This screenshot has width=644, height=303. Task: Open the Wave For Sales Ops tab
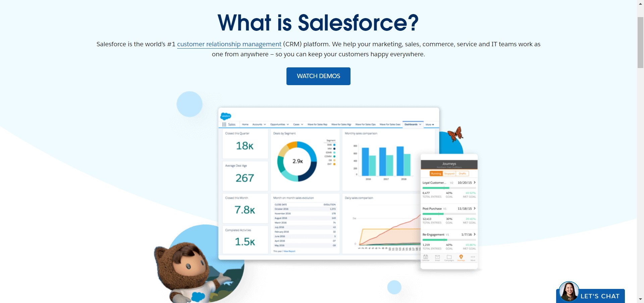365,124
